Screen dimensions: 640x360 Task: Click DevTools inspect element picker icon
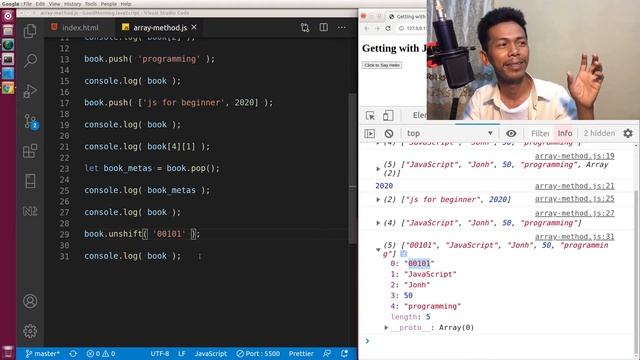tap(370, 116)
